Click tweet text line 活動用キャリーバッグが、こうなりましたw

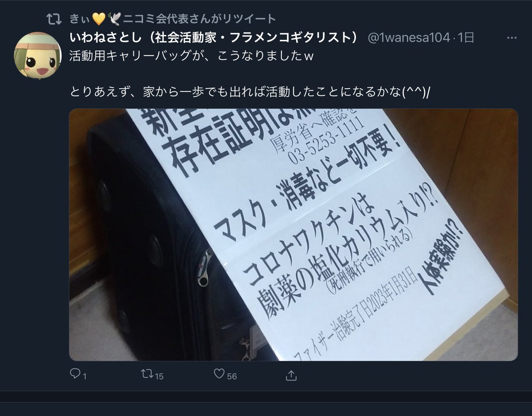point(192,57)
